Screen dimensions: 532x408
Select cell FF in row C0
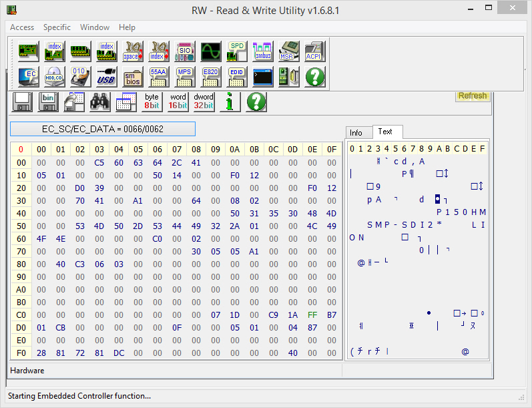click(x=312, y=315)
